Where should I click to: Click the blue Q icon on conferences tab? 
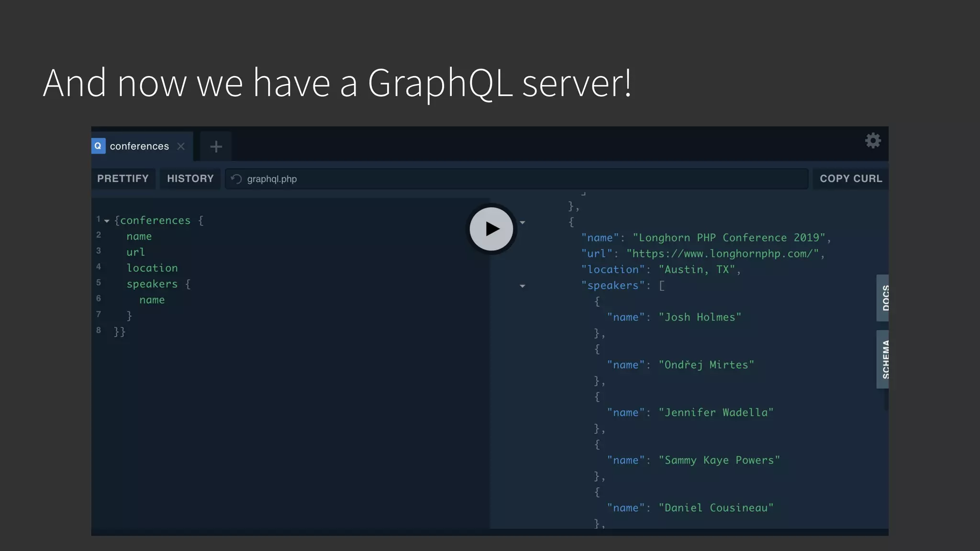98,146
